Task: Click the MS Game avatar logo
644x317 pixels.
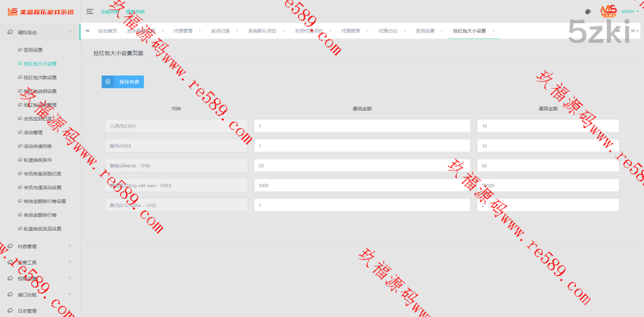Action: point(608,11)
